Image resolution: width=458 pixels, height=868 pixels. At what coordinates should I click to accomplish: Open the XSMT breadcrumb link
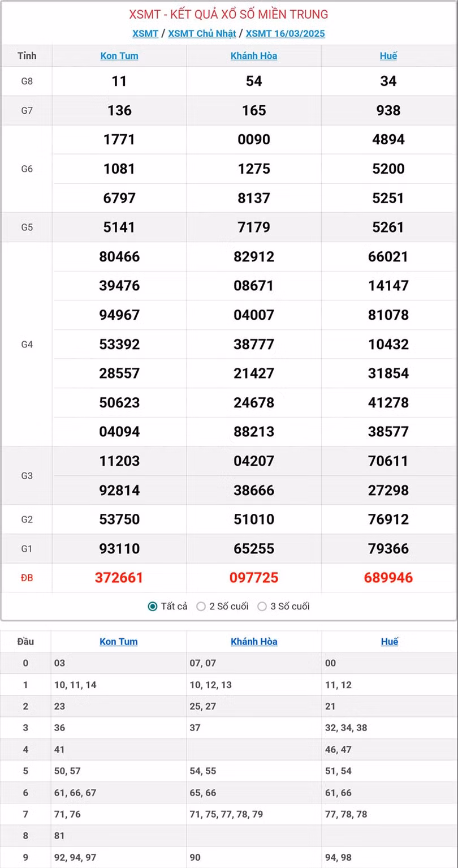tap(145, 33)
